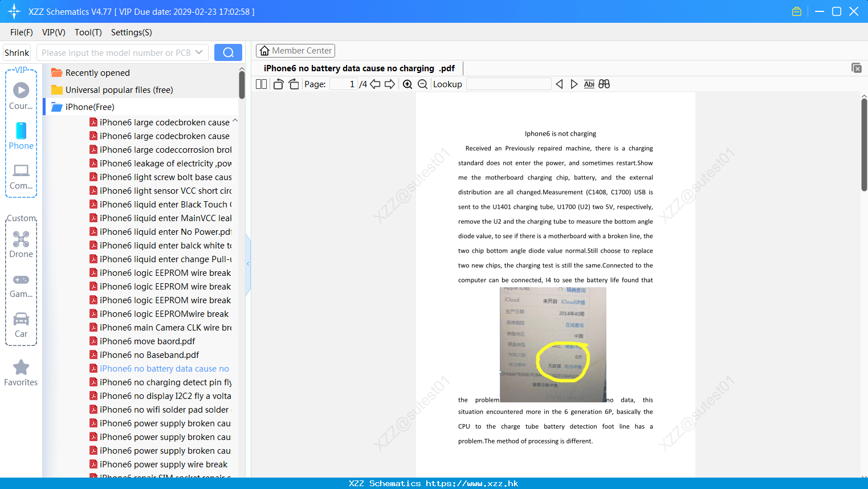This screenshot has width=868, height=489.
Task: Zoom in on the PDF
Action: [407, 84]
